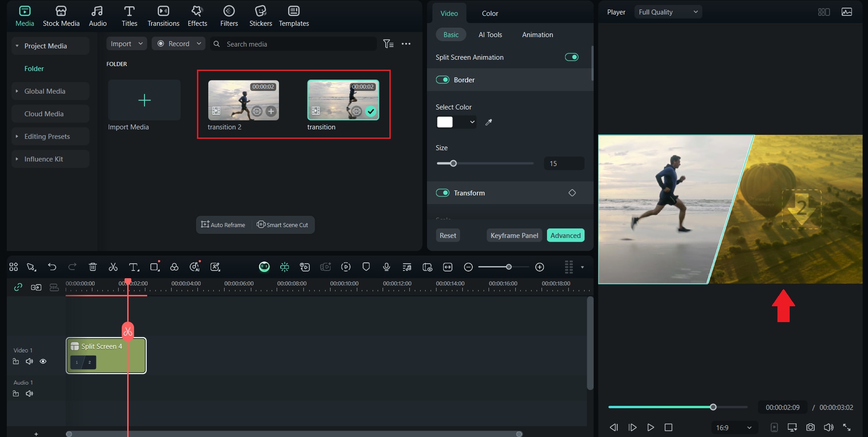
Task: Open the border color dropdown arrow
Action: coord(472,122)
